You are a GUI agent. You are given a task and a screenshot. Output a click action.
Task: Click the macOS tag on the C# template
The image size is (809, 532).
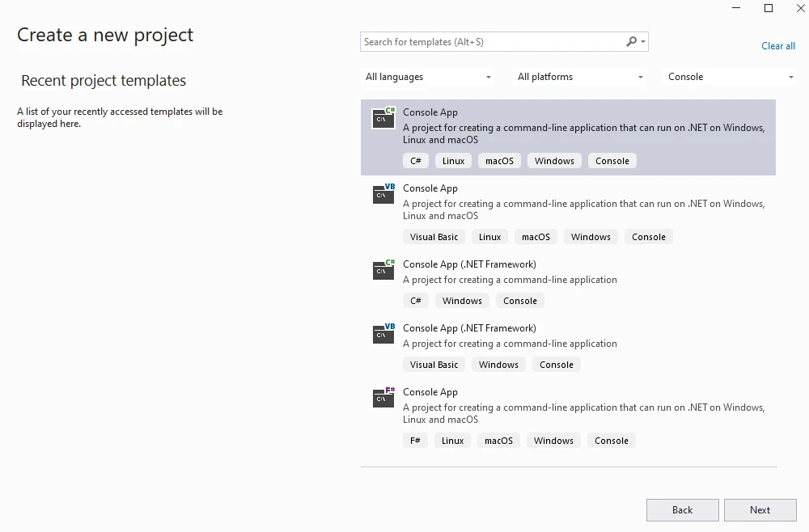tap(499, 161)
